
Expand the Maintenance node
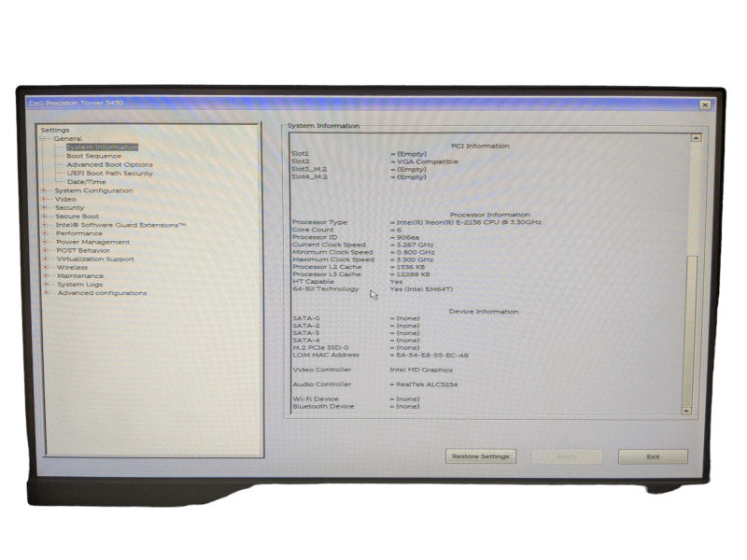click(46, 276)
